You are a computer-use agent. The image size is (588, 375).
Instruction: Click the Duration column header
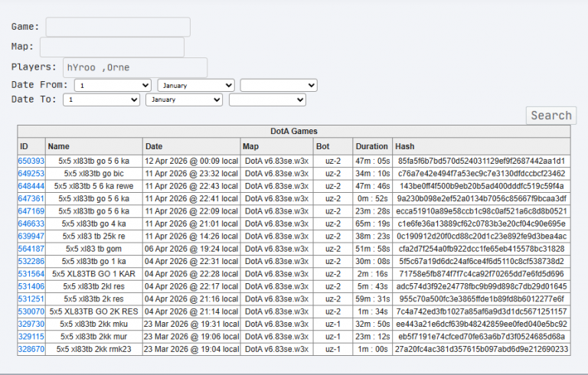372,146
